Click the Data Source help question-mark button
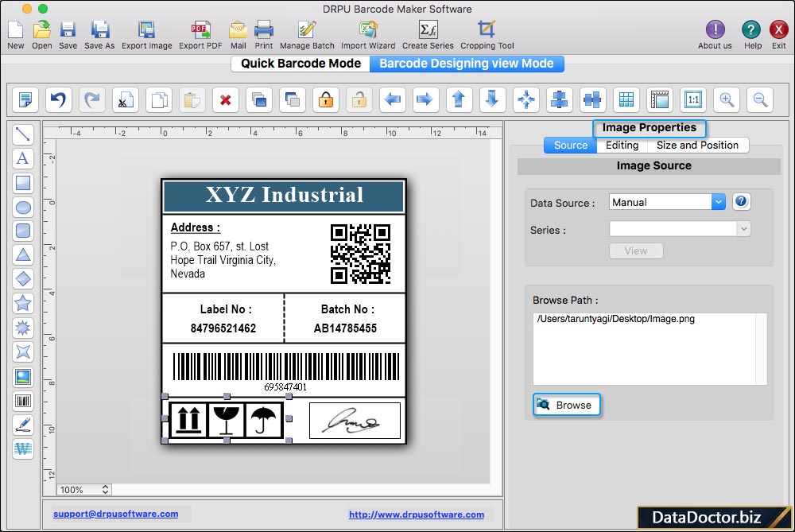Image resolution: width=795 pixels, height=532 pixels. [741, 201]
